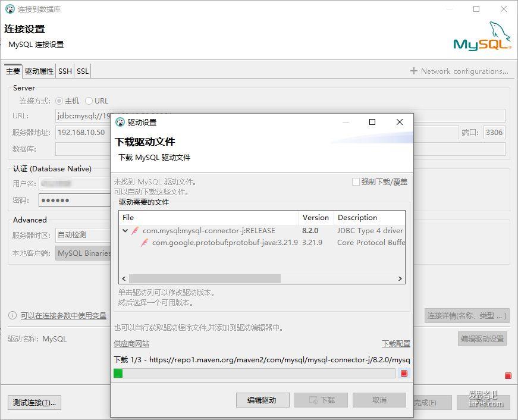Stop the driver download with red button
This screenshot has height=420, width=518.
click(x=404, y=374)
